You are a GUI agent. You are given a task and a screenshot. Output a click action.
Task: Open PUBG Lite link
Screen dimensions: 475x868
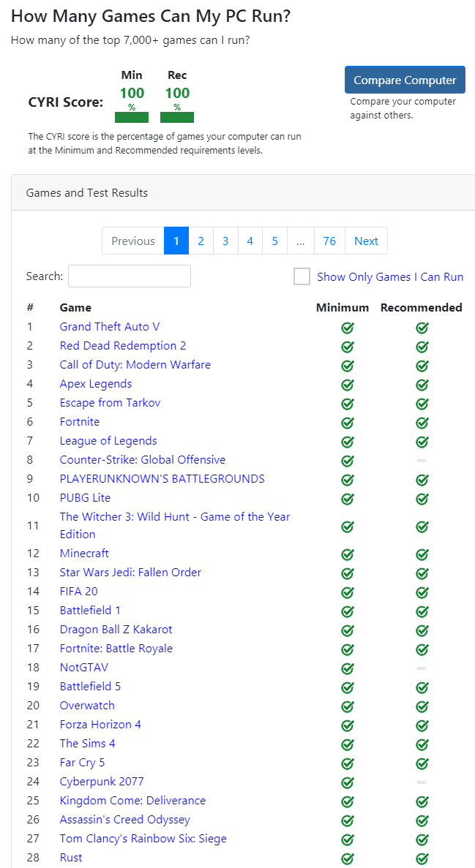pyautogui.click(x=86, y=498)
